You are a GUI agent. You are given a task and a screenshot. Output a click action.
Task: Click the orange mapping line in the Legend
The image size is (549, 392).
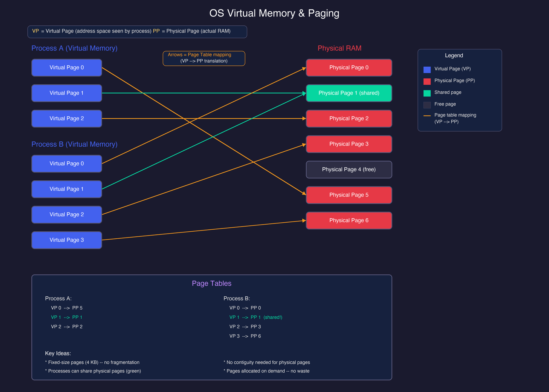point(427,116)
